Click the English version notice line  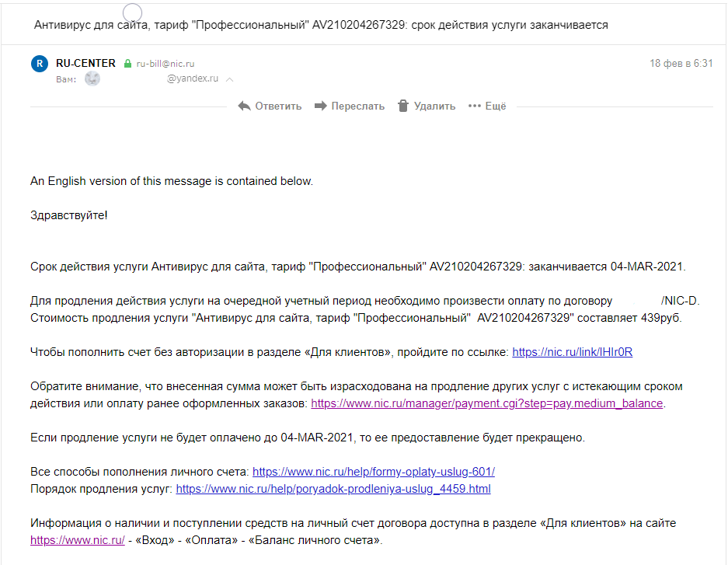(172, 181)
